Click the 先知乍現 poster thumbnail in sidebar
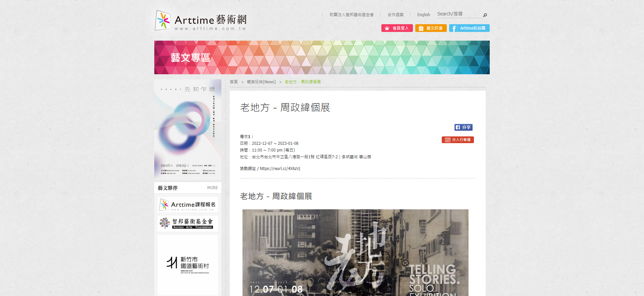The image size is (644, 296). point(188,129)
